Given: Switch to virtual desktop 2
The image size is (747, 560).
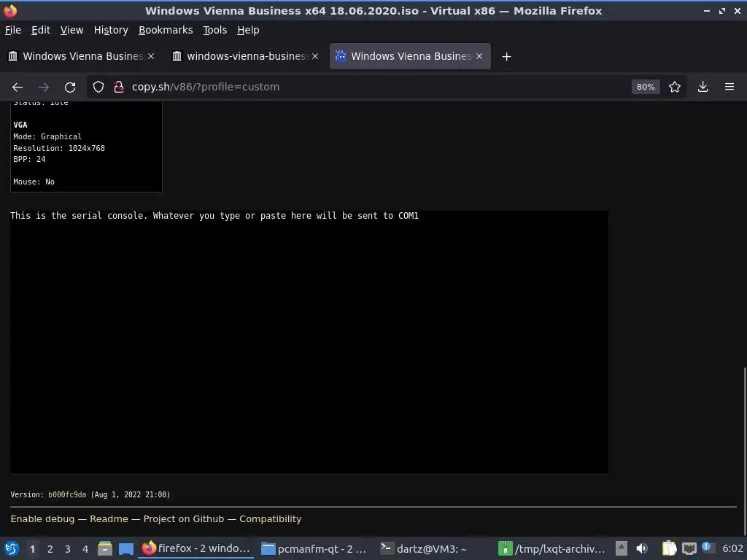Looking at the screenshot, I should pyautogui.click(x=50, y=549).
